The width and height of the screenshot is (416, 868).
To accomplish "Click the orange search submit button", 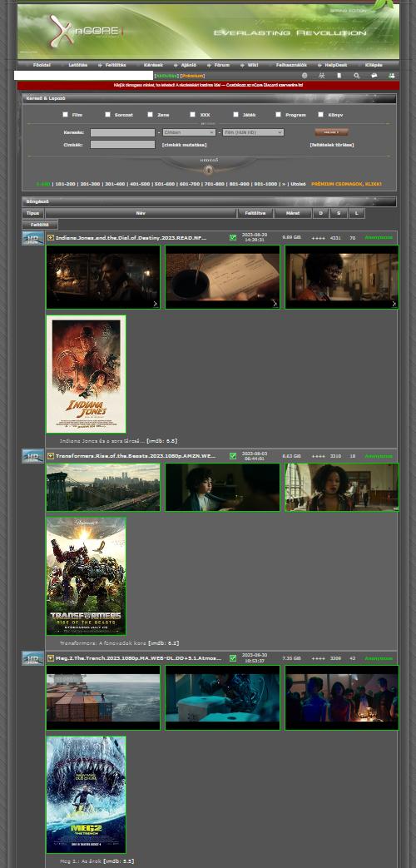I will pyautogui.click(x=331, y=132).
